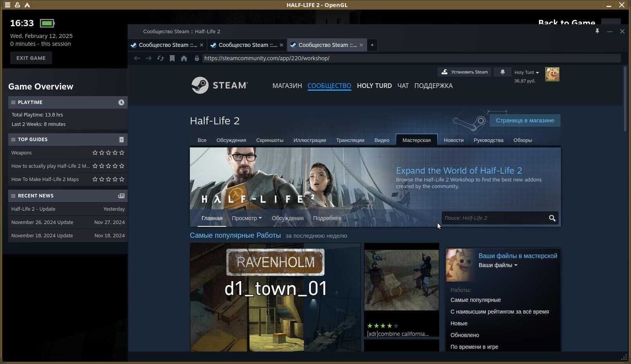
Task: Open the Holy Turd account dropdown
Action: pyautogui.click(x=526, y=72)
